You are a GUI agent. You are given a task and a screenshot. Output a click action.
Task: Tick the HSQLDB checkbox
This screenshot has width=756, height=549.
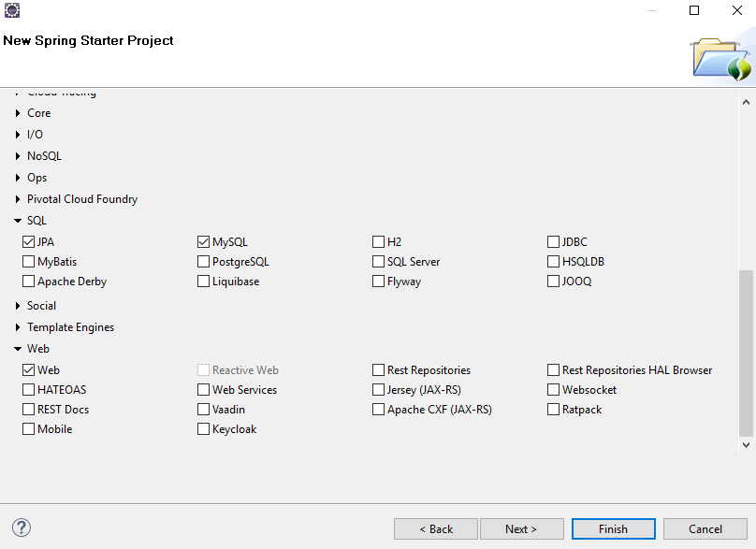tap(554, 262)
